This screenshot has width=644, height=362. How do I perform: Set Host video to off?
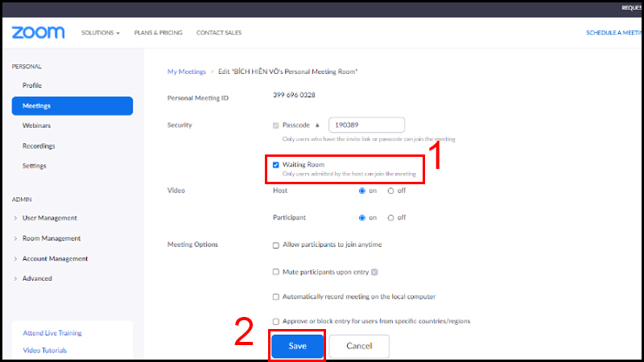tap(390, 191)
